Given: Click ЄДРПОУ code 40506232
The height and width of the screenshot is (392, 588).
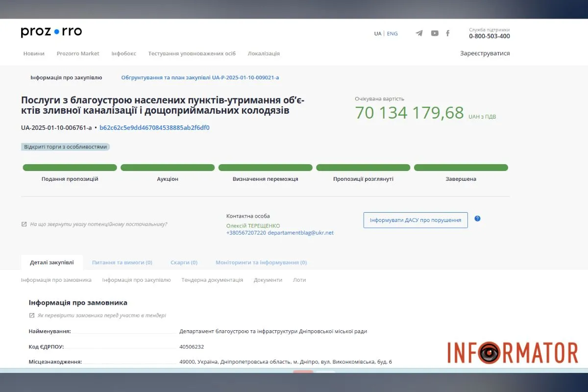Looking at the screenshot, I should tap(192, 347).
